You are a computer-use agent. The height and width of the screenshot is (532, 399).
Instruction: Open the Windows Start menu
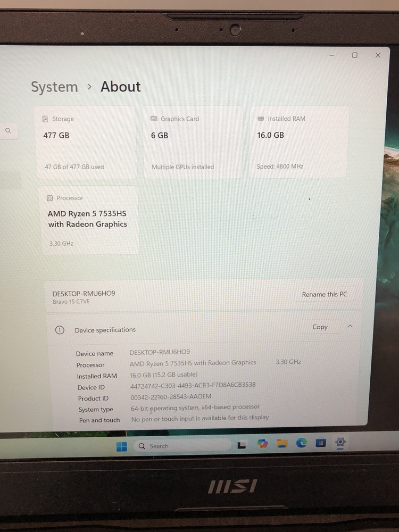click(121, 446)
